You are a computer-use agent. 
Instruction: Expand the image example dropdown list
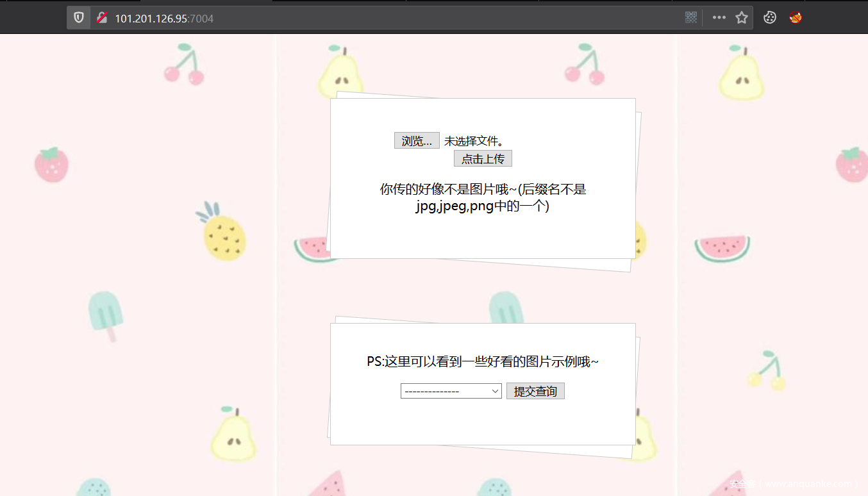(451, 391)
